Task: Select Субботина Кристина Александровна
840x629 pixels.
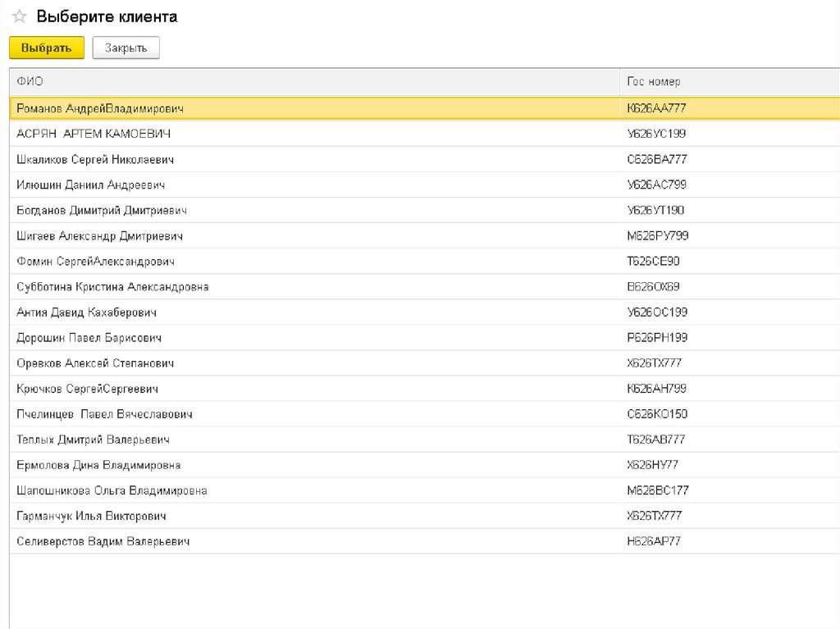Action: pos(112,286)
